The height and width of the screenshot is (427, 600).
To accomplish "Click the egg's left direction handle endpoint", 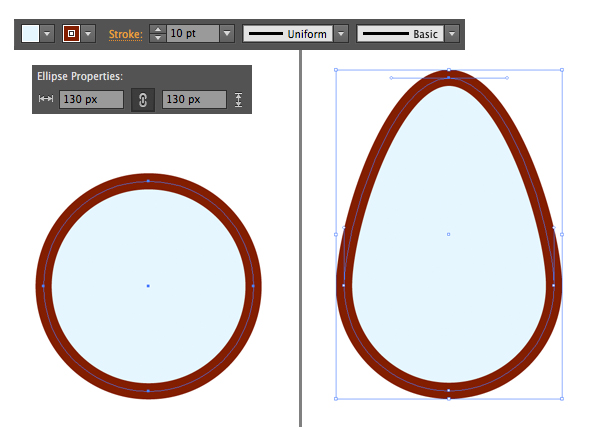I will 391,78.
